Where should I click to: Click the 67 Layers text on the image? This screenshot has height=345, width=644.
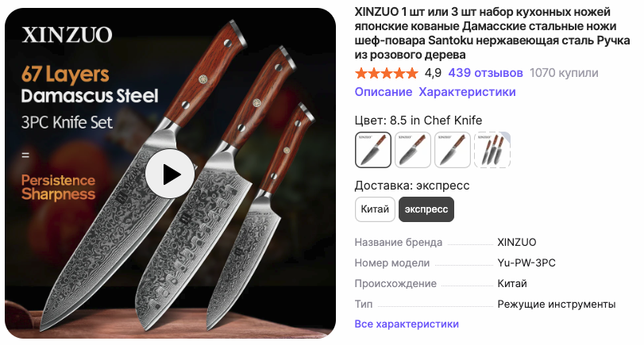pyautogui.click(x=65, y=75)
